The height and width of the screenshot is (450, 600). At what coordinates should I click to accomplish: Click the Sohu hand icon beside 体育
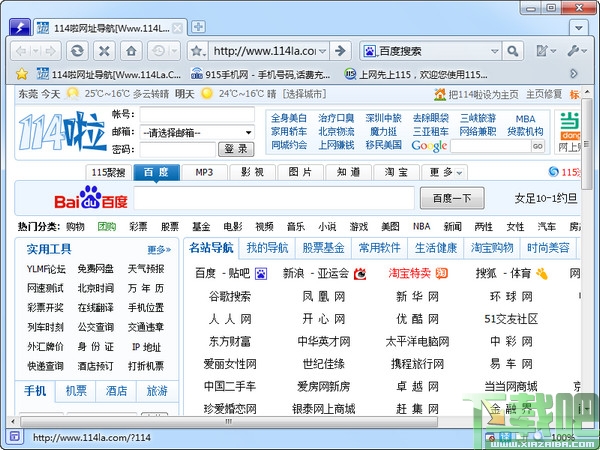541,273
